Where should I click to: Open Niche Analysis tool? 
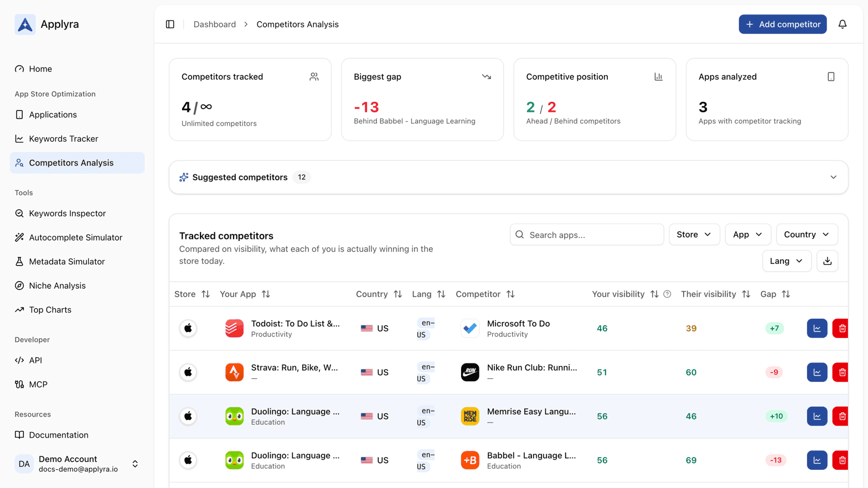(77, 285)
